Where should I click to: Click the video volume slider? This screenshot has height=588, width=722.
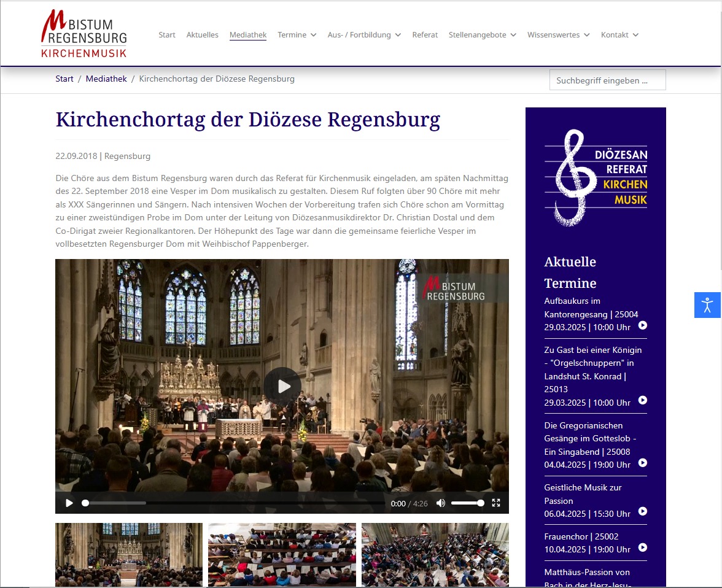(467, 503)
